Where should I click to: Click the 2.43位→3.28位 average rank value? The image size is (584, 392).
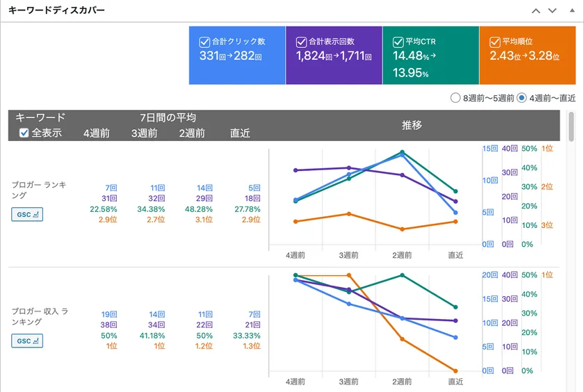coord(525,56)
